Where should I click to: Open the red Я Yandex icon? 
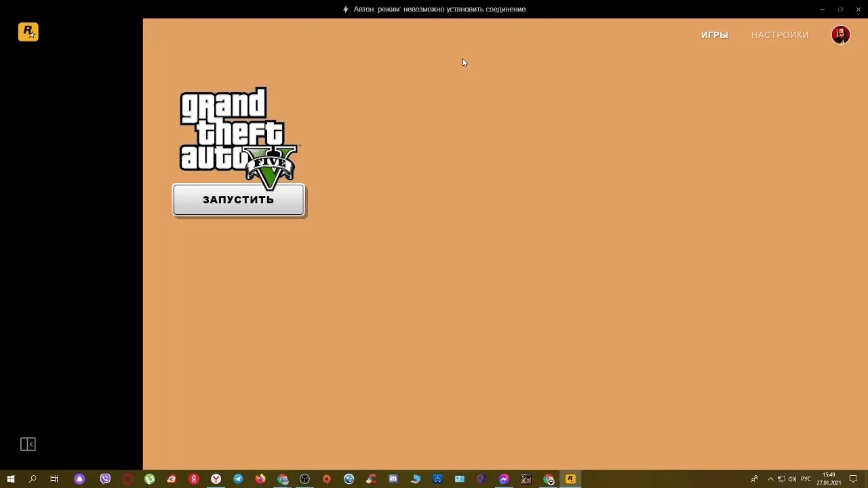coord(194,479)
